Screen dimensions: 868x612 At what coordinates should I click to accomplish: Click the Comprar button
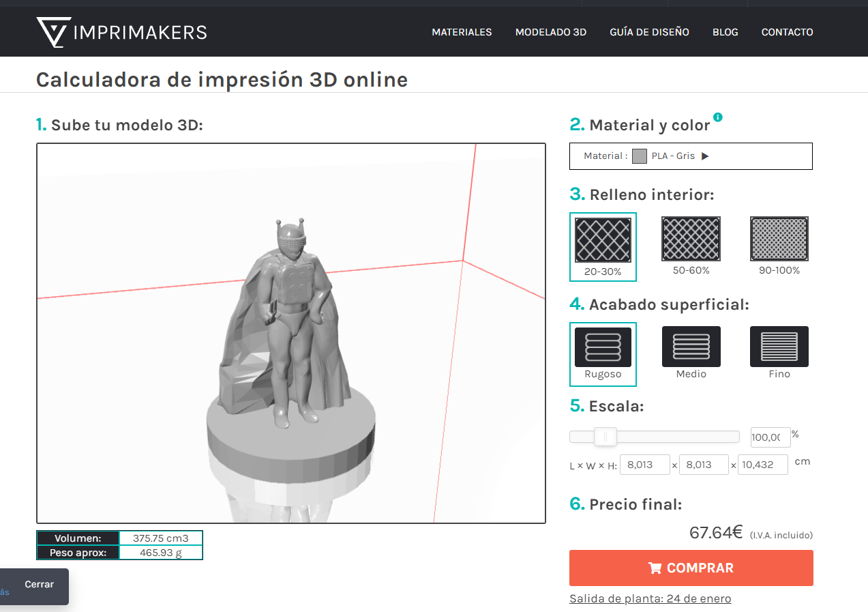tap(691, 568)
